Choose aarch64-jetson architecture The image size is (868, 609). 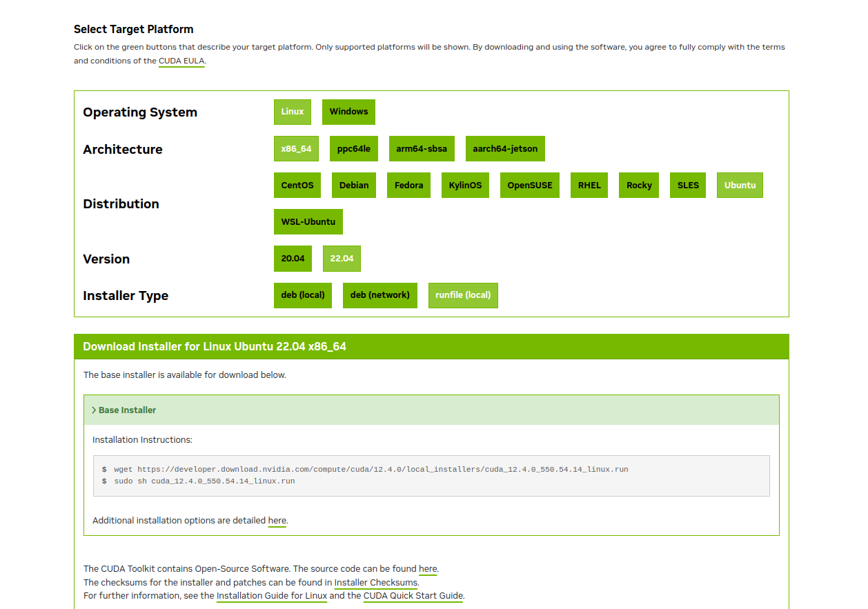(505, 149)
